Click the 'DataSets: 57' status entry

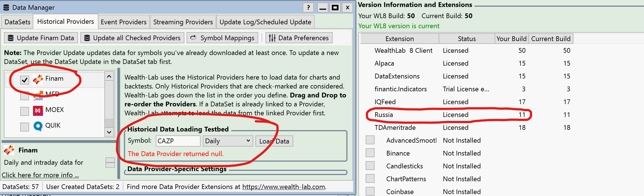pyautogui.click(x=21, y=187)
